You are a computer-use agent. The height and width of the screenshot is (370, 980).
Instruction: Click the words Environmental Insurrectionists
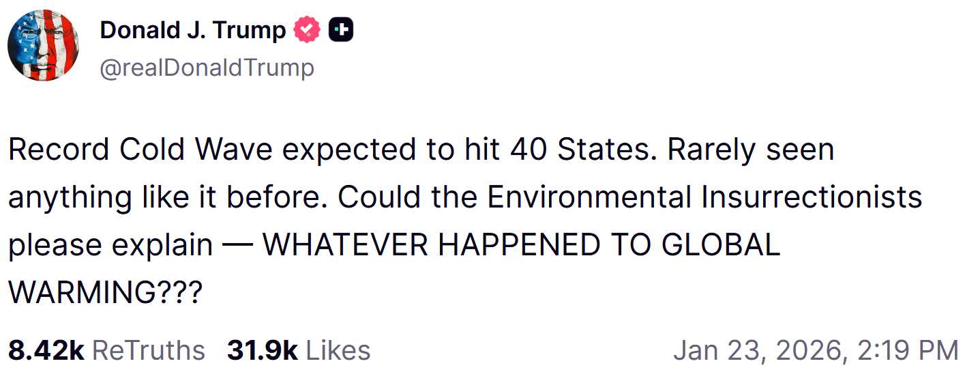(x=704, y=197)
